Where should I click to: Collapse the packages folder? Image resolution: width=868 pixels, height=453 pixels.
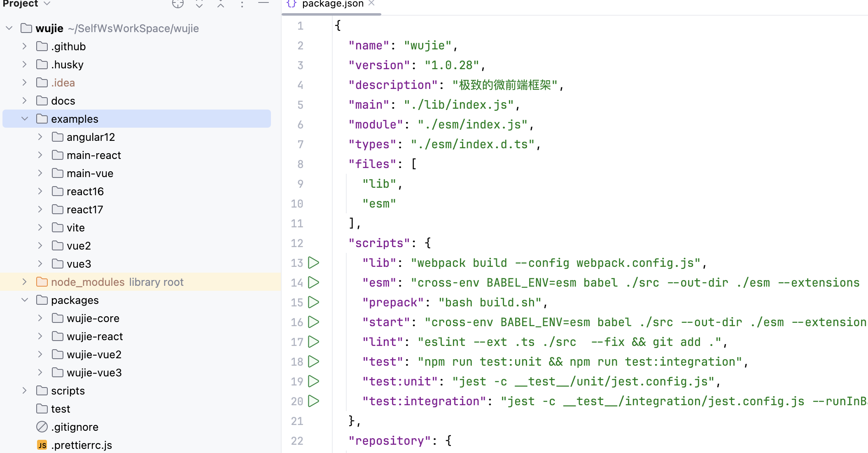pyautogui.click(x=25, y=300)
